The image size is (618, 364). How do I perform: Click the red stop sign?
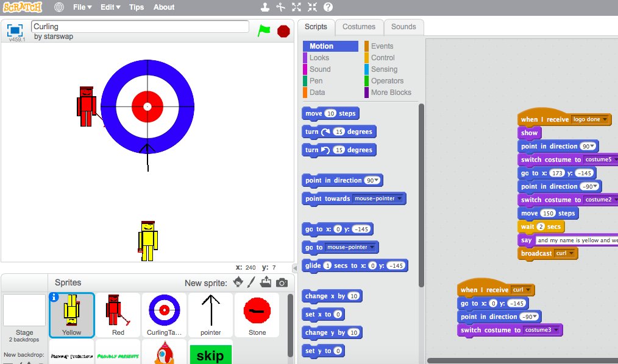click(282, 30)
